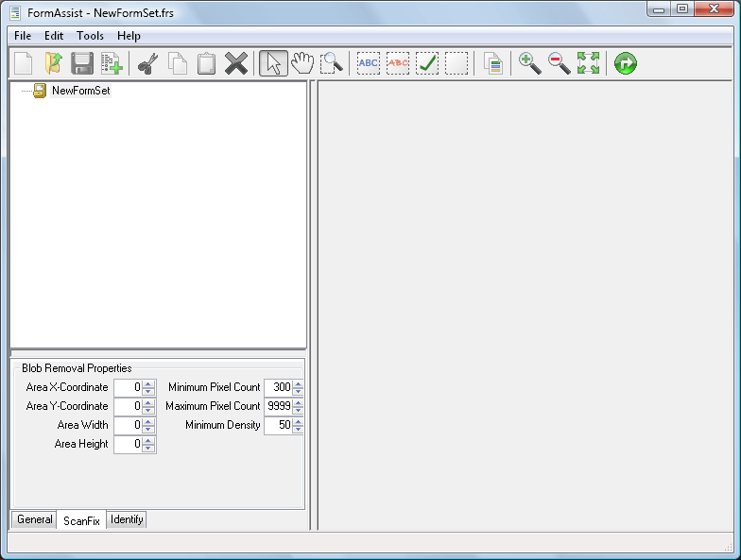This screenshot has width=741, height=560.
Task: Increase Area X-Coordinate with up arrow
Action: pos(148,383)
